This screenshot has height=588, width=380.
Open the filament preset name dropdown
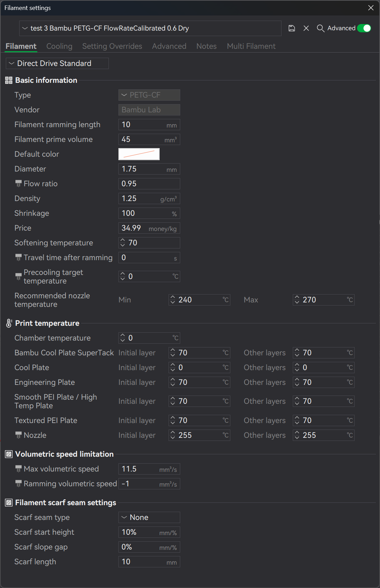pos(150,28)
